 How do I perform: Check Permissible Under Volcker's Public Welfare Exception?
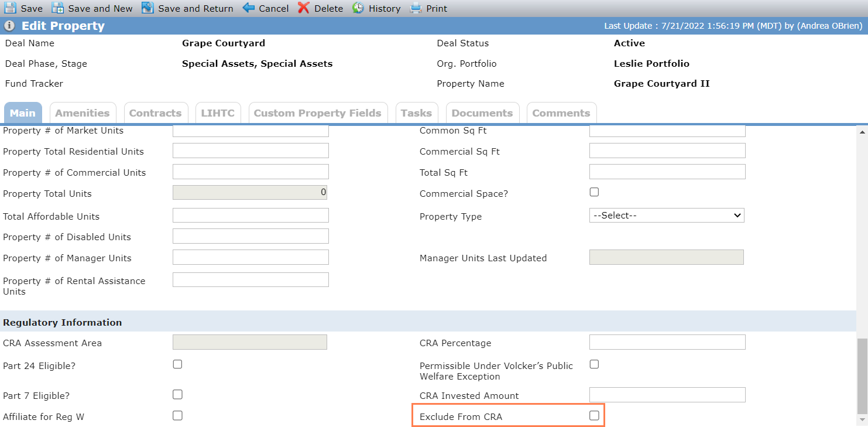pos(594,364)
